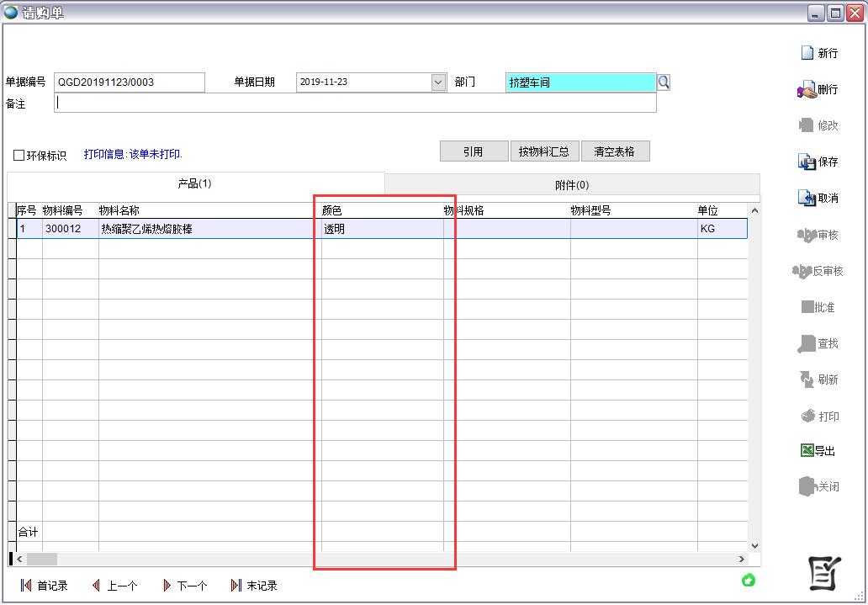Viewport: 868px width, 605px height.
Task: Go to first record with 首记录
Action: click(26, 586)
